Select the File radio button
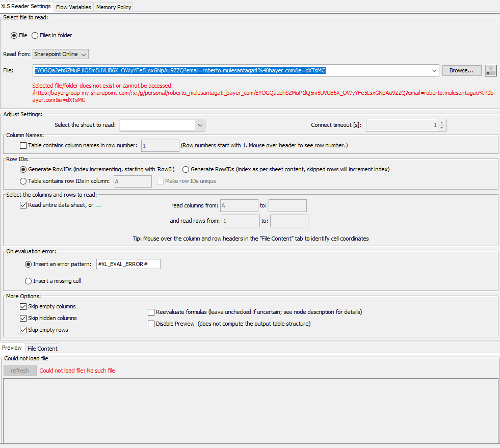The width and height of the screenshot is (500, 448). [x=14, y=35]
